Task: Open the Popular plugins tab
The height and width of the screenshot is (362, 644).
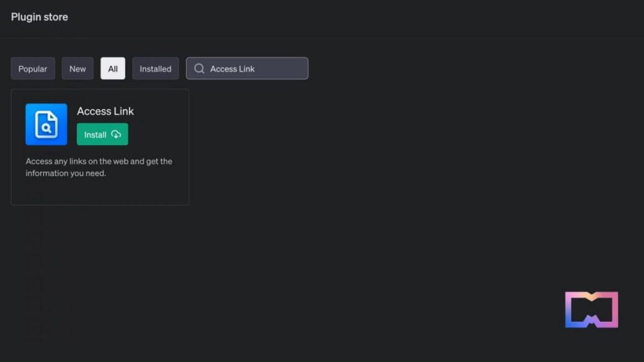Action: (33, 69)
